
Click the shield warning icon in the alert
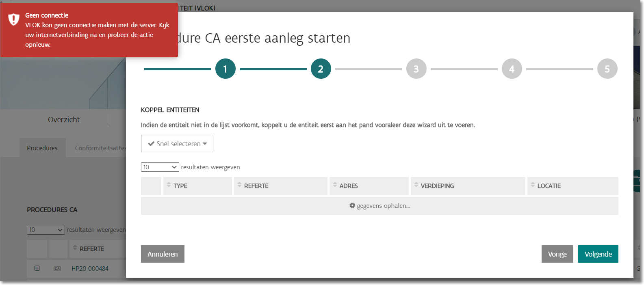(14, 19)
